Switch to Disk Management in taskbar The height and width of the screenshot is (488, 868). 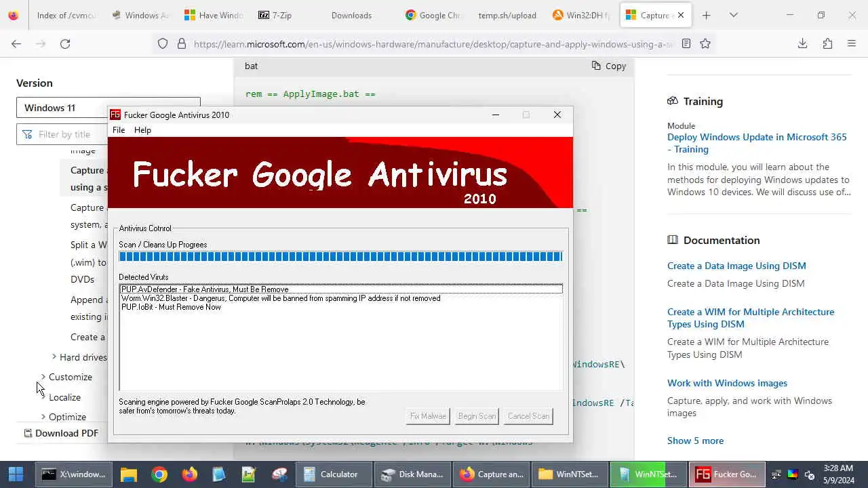click(x=413, y=474)
